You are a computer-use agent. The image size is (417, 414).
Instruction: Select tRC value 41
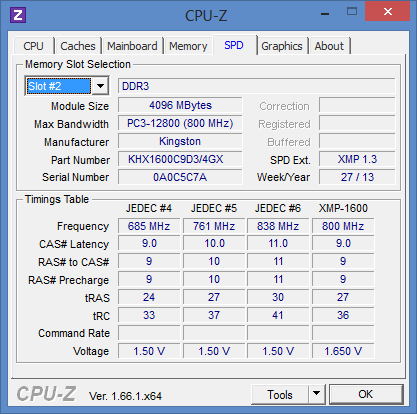click(278, 315)
